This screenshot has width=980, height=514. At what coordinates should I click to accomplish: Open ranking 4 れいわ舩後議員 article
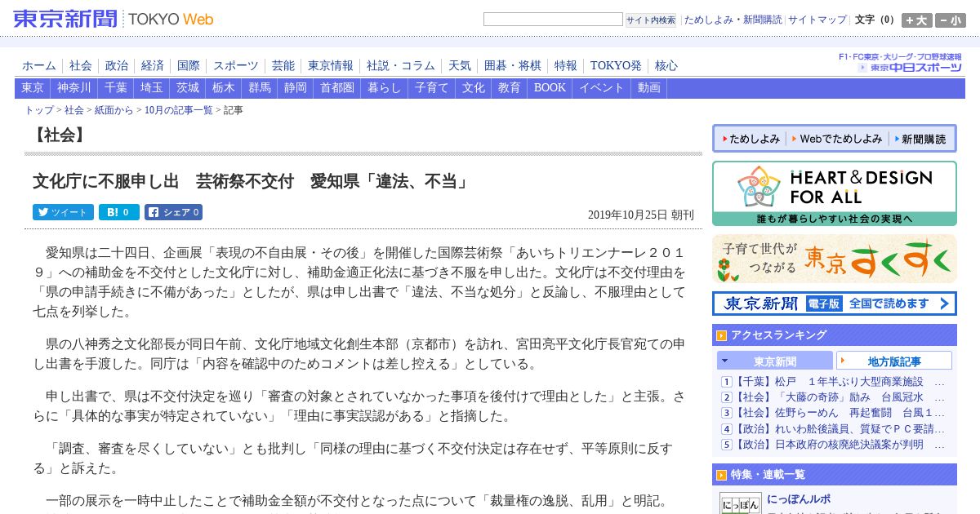click(839, 429)
